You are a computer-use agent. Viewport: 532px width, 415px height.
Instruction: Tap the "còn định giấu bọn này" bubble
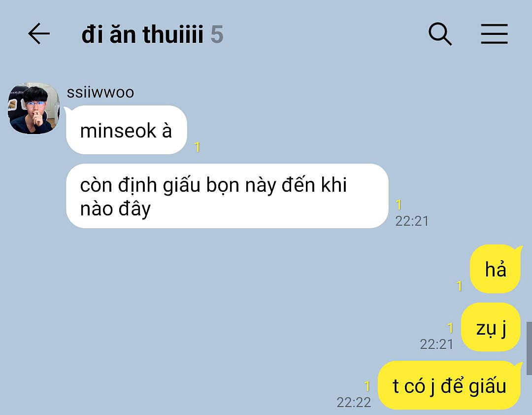coord(227,196)
